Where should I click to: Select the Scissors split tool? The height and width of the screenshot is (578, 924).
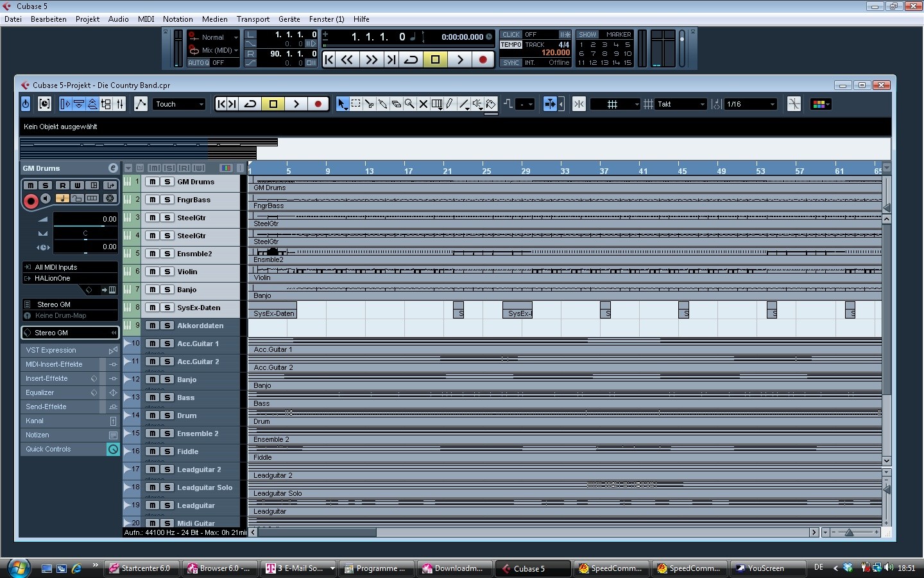369,104
